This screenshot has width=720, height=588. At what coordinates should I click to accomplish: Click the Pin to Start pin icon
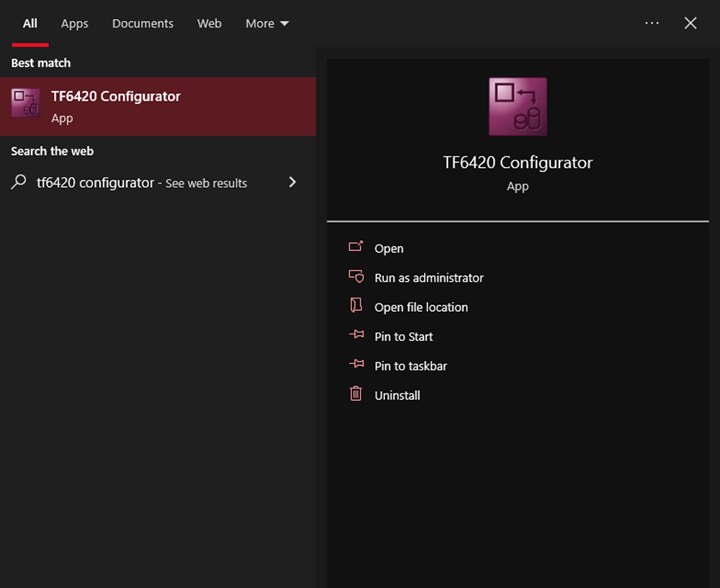click(357, 335)
